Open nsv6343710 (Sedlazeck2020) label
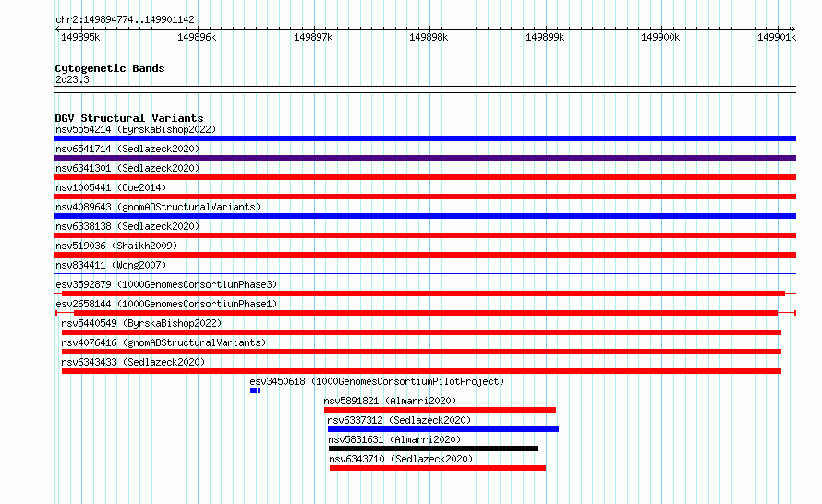The height and width of the screenshot is (504, 822). [401, 459]
